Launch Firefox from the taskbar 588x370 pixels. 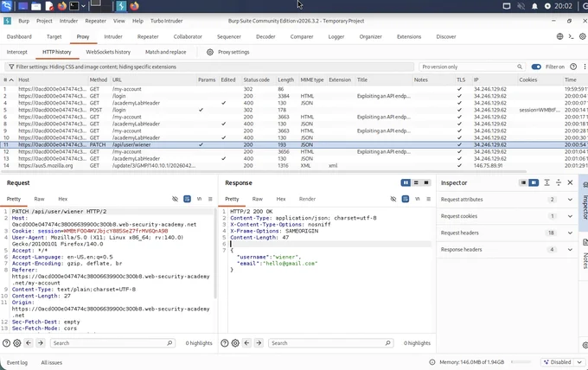click(62, 6)
